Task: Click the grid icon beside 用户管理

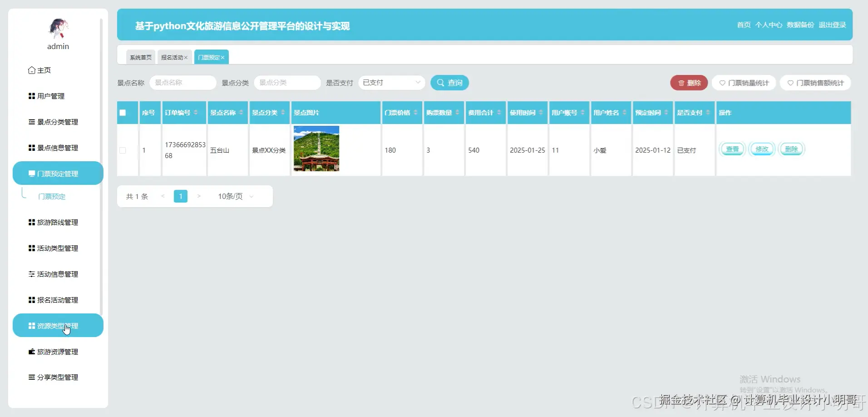Action: click(32, 96)
